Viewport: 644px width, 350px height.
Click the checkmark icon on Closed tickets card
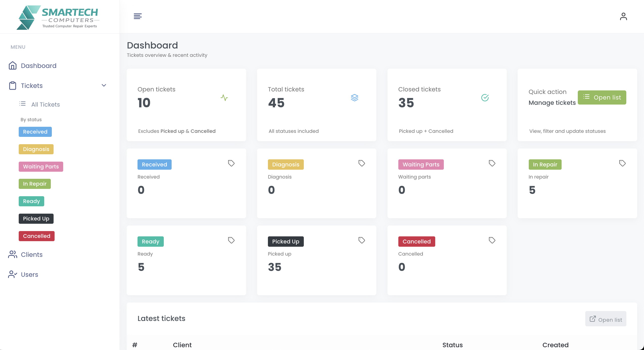pyautogui.click(x=485, y=98)
